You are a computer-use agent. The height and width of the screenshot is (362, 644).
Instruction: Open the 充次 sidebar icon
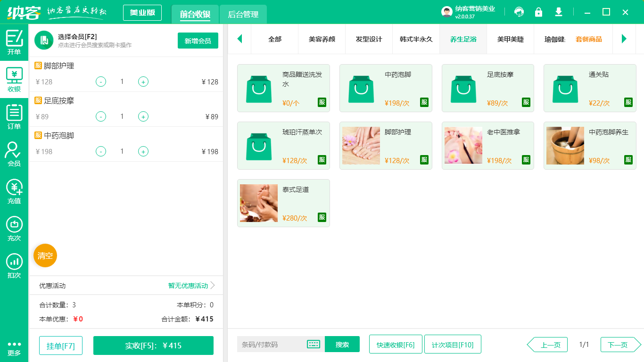coord(14,229)
